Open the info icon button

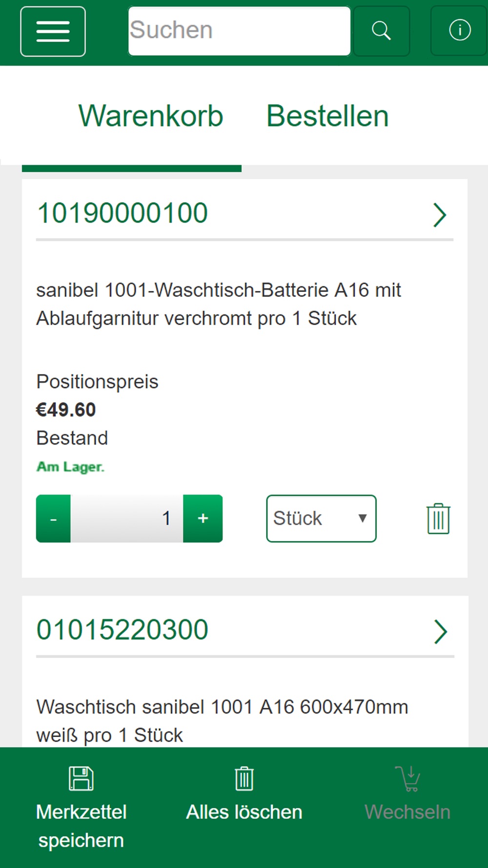pos(460,31)
